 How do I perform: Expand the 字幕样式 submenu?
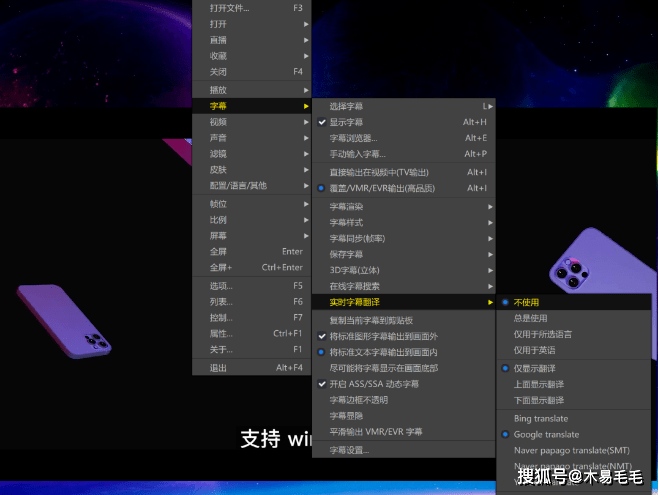(x=346, y=222)
